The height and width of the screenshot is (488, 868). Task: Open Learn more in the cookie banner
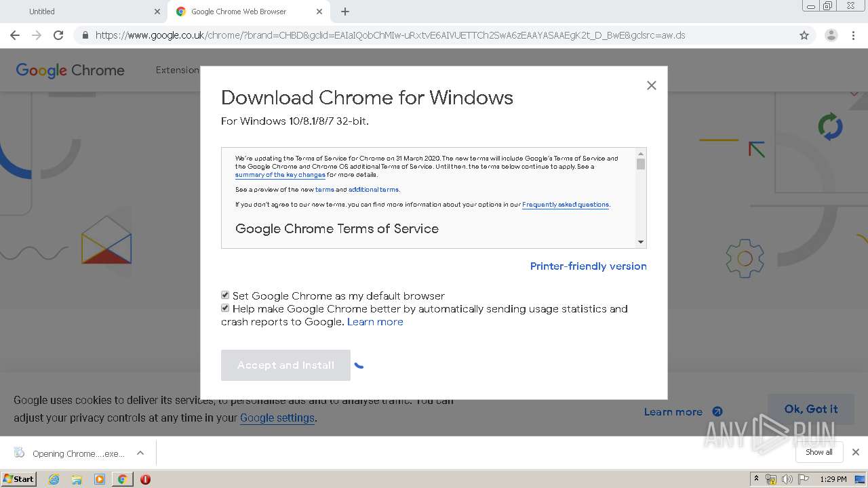tap(683, 411)
